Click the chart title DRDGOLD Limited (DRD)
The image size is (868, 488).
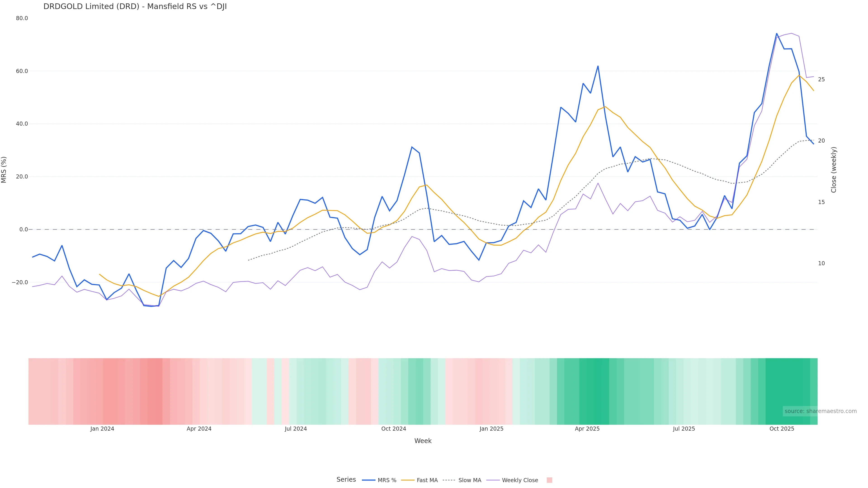click(x=135, y=7)
